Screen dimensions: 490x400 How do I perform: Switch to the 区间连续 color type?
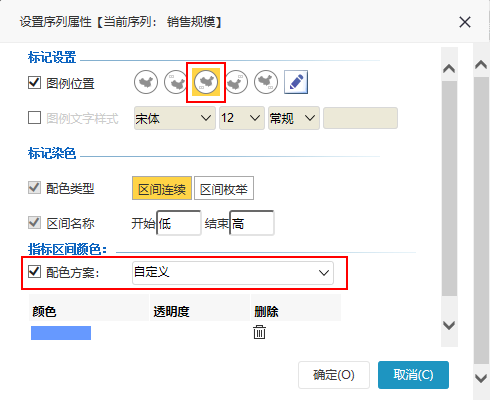click(x=162, y=188)
